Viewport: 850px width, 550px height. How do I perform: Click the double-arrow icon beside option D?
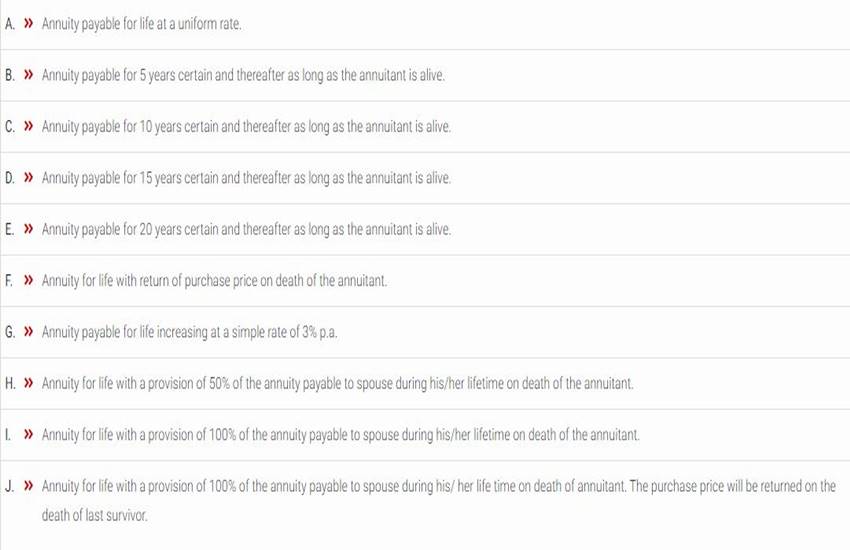pyautogui.click(x=28, y=178)
